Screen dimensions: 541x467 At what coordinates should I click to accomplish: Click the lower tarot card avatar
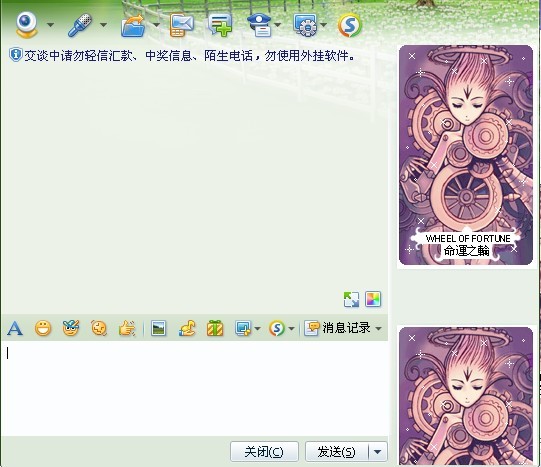pos(466,397)
